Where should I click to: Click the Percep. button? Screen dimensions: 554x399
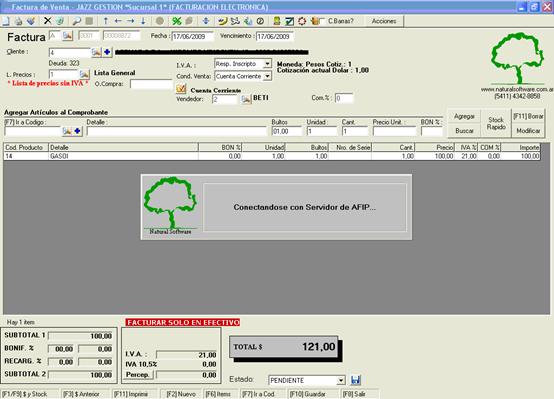137,375
